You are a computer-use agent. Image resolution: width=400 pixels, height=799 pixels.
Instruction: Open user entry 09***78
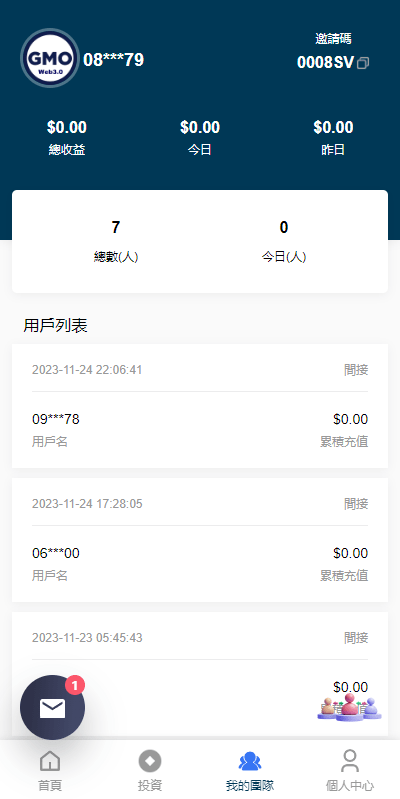(x=200, y=406)
